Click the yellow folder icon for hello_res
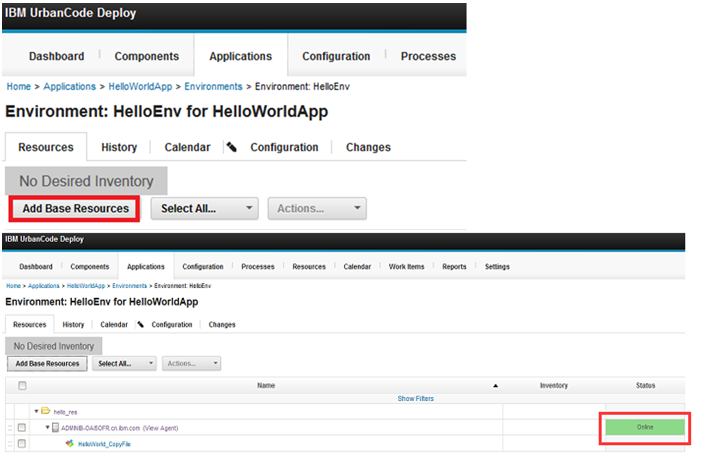The height and width of the screenshot is (462, 708). coord(46,411)
